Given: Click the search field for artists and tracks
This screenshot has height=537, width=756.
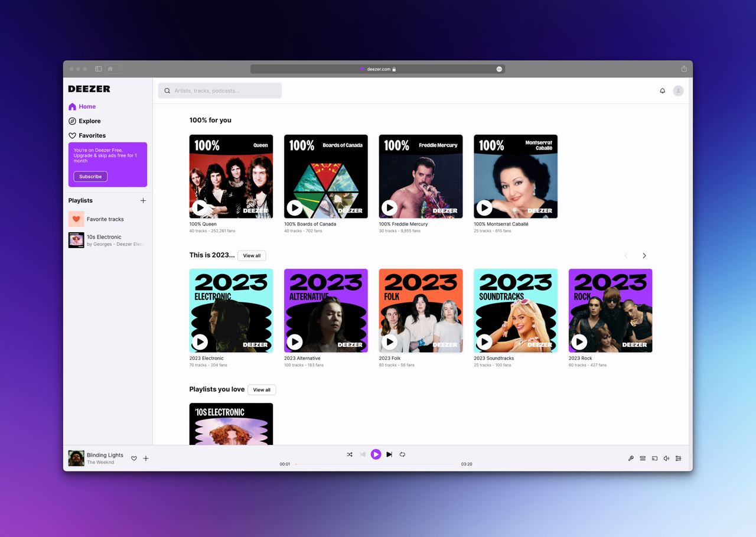Looking at the screenshot, I should pyautogui.click(x=220, y=91).
